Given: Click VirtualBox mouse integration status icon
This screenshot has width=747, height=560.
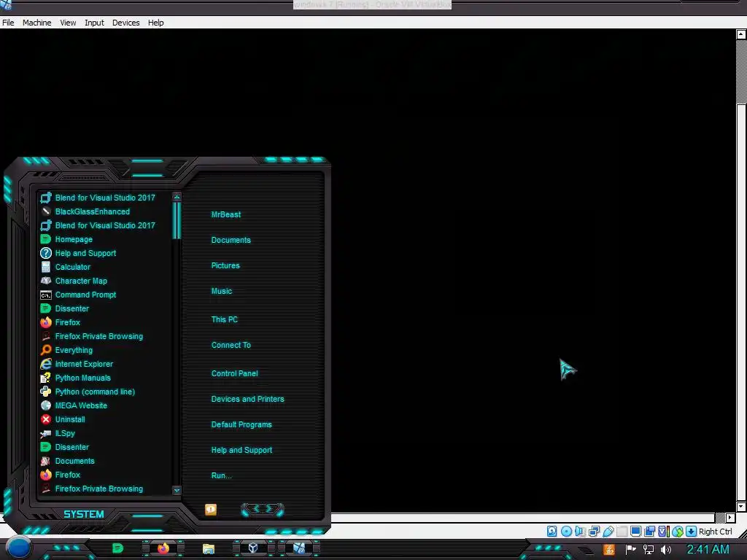Looking at the screenshot, I should [x=678, y=532].
